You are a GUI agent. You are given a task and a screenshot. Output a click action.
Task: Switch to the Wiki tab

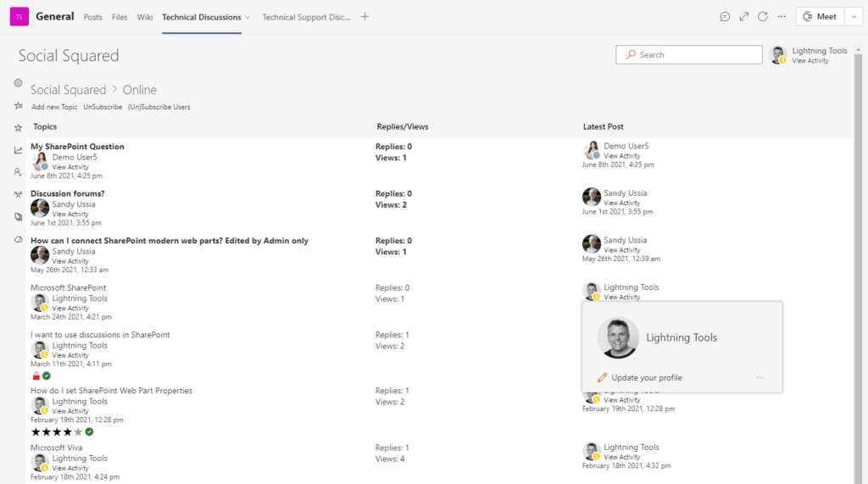click(x=145, y=17)
